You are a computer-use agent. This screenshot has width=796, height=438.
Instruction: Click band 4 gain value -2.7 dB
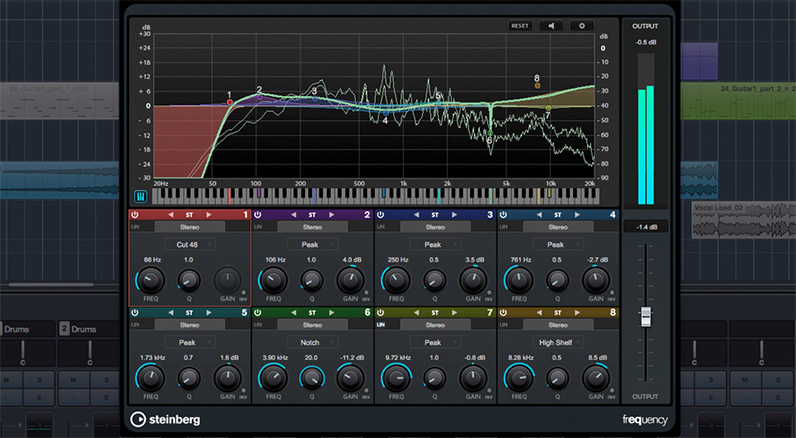597,259
